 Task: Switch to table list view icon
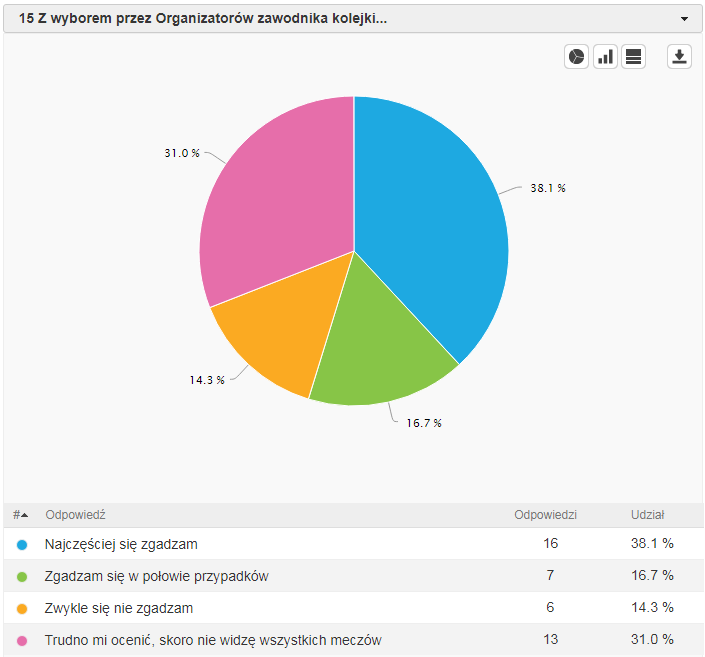point(633,57)
